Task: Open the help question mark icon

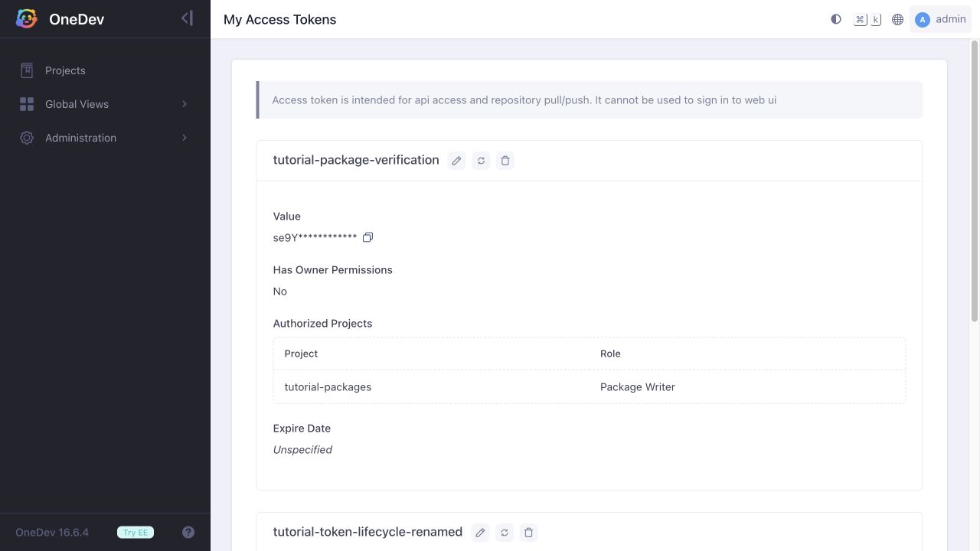Action: click(x=188, y=533)
